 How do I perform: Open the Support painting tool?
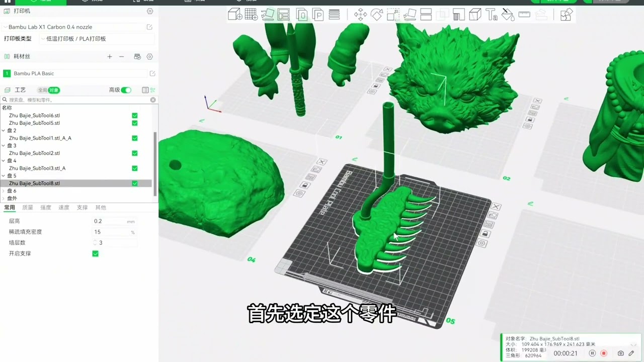click(458, 15)
